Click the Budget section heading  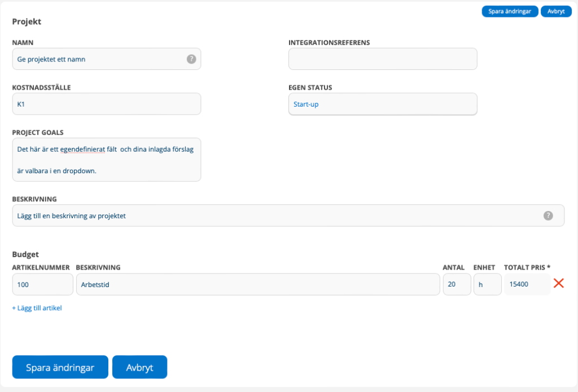coord(25,254)
